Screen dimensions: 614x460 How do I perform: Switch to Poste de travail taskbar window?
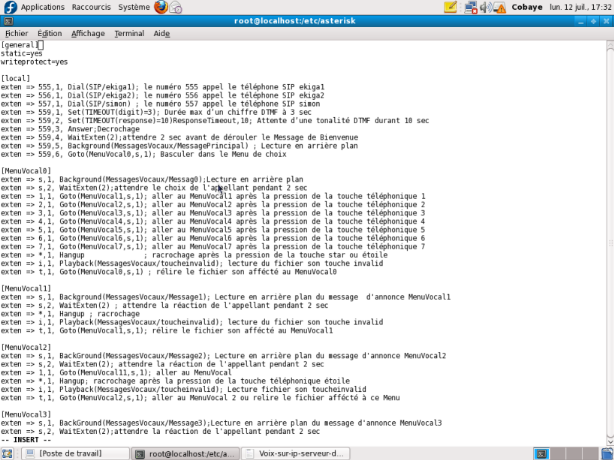pyautogui.click(x=75, y=453)
